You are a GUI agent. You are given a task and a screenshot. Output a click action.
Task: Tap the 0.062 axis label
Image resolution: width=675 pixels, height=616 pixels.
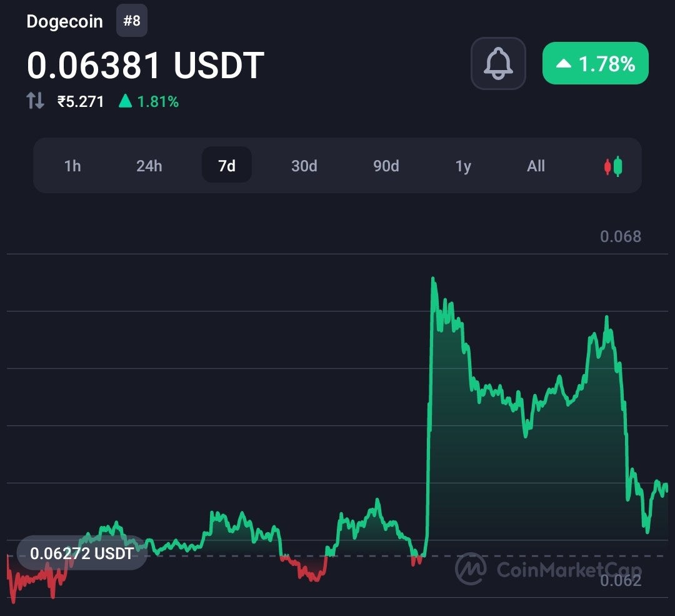coord(621,581)
